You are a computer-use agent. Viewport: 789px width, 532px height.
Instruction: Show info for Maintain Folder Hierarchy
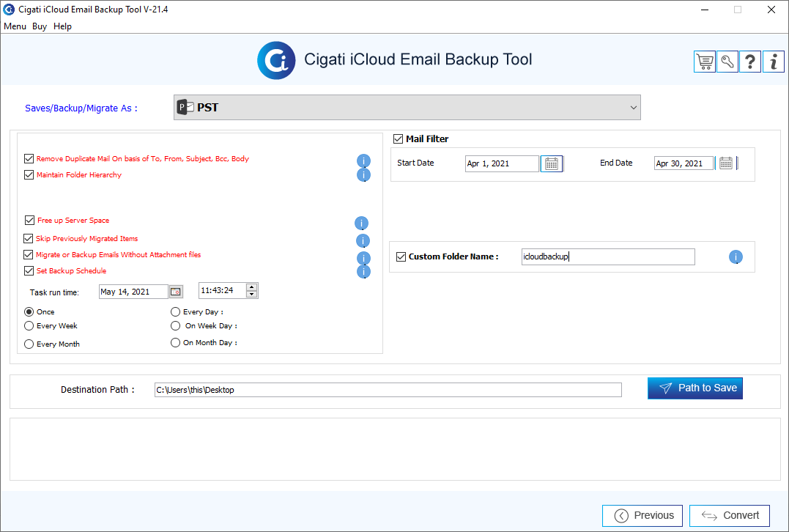[x=363, y=174]
